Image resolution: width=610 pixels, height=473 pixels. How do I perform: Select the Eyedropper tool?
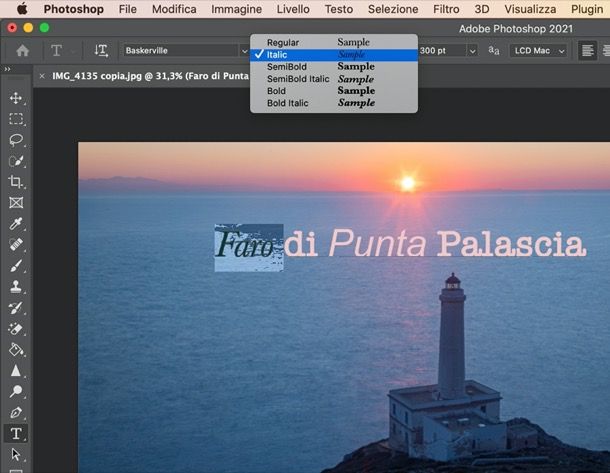pyautogui.click(x=16, y=224)
